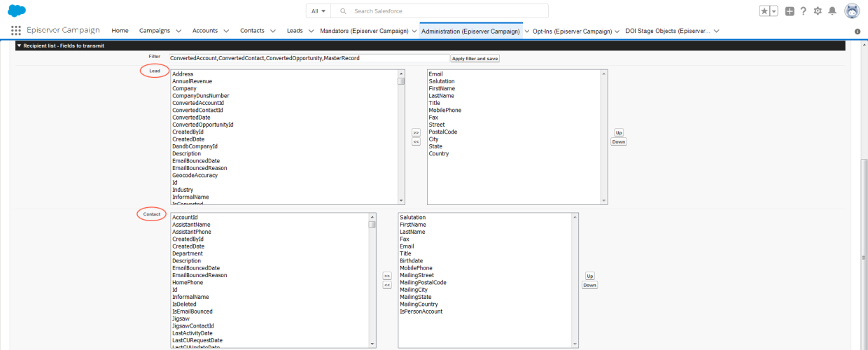Viewport: 868px width, 350px height.
Task: Click the Salesforce cloud logo
Action: (x=17, y=10)
